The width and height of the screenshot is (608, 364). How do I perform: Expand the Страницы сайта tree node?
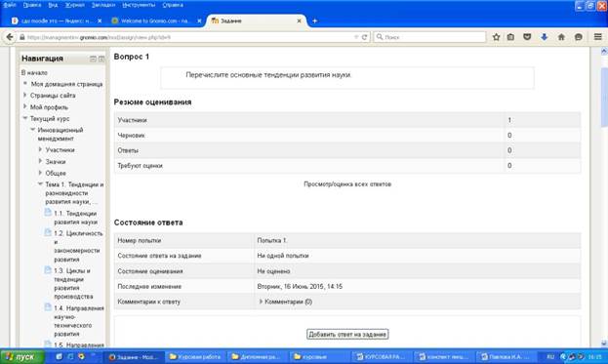25,95
